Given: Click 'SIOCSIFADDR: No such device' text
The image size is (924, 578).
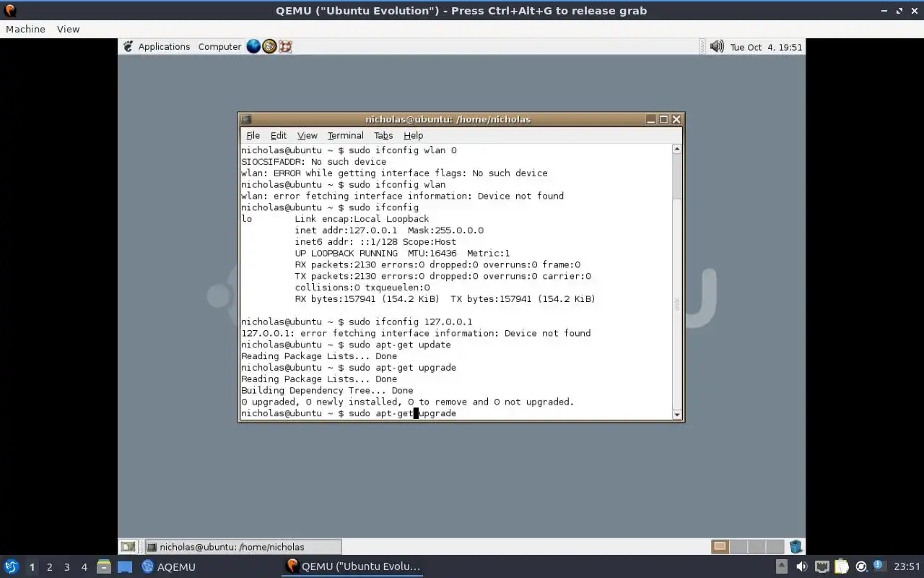Looking at the screenshot, I should pyautogui.click(x=313, y=162).
